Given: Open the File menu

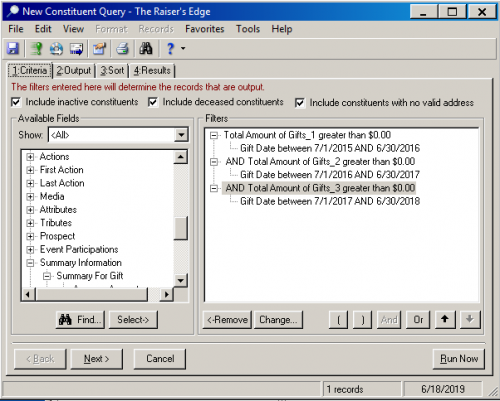Looking at the screenshot, I should click(x=16, y=29).
